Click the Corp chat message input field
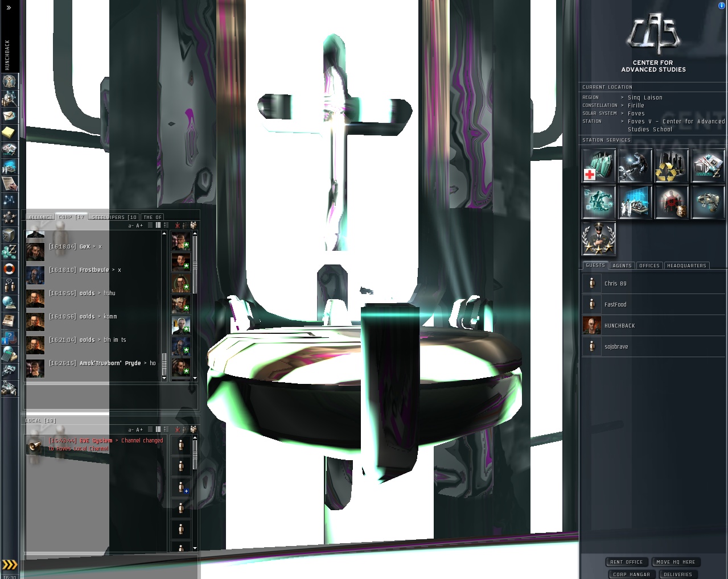Screen dimensions: 728x579 (x=112, y=397)
